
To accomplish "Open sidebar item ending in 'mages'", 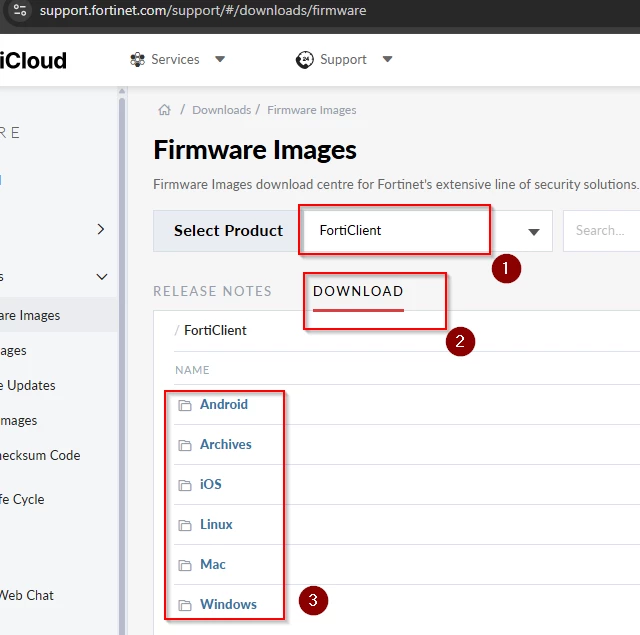I will [18, 421].
